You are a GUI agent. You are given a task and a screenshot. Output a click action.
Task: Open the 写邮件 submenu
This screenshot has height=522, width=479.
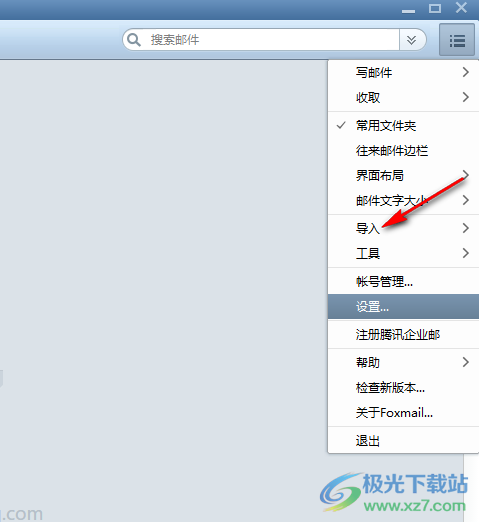[403, 72]
